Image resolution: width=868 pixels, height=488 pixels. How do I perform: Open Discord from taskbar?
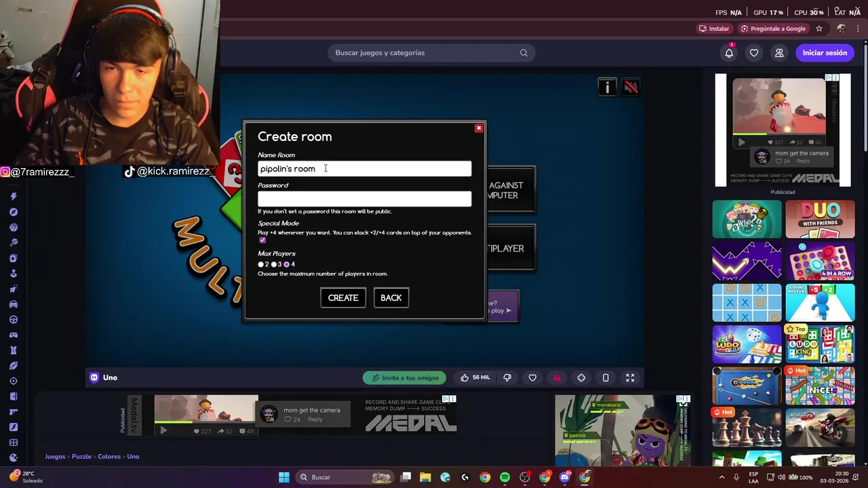(x=565, y=477)
